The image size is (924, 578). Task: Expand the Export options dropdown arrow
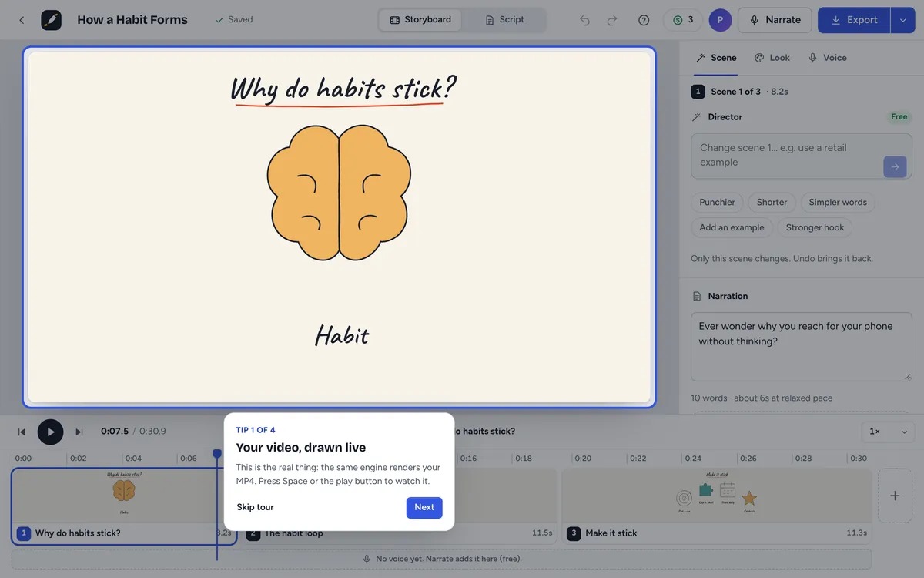click(x=902, y=20)
